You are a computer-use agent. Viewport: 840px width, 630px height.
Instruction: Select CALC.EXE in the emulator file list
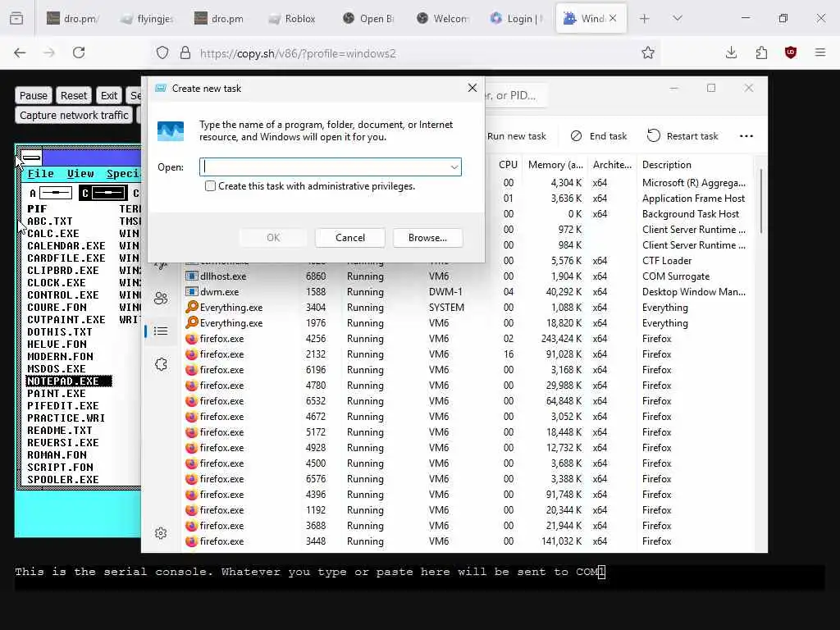(53, 234)
